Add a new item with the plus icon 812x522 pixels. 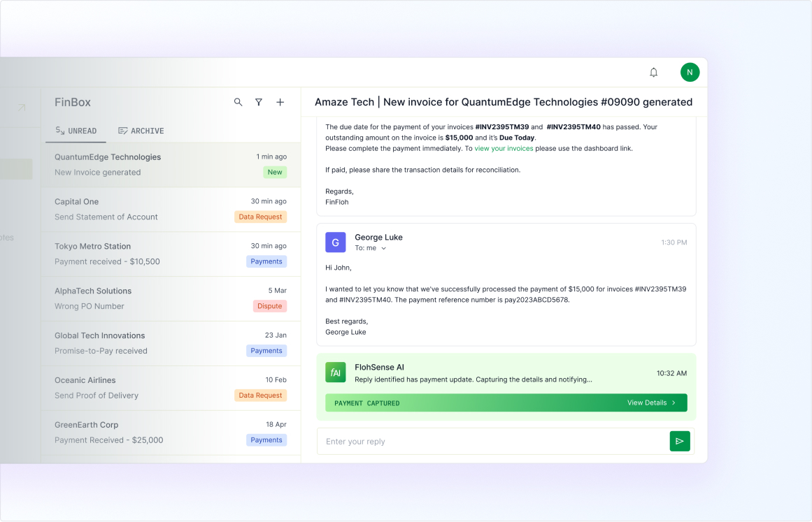280,103
